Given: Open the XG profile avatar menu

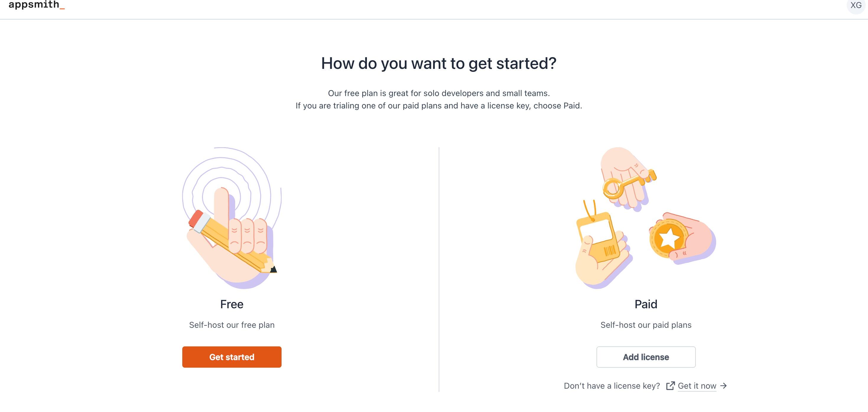Looking at the screenshot, I should 855,5.
